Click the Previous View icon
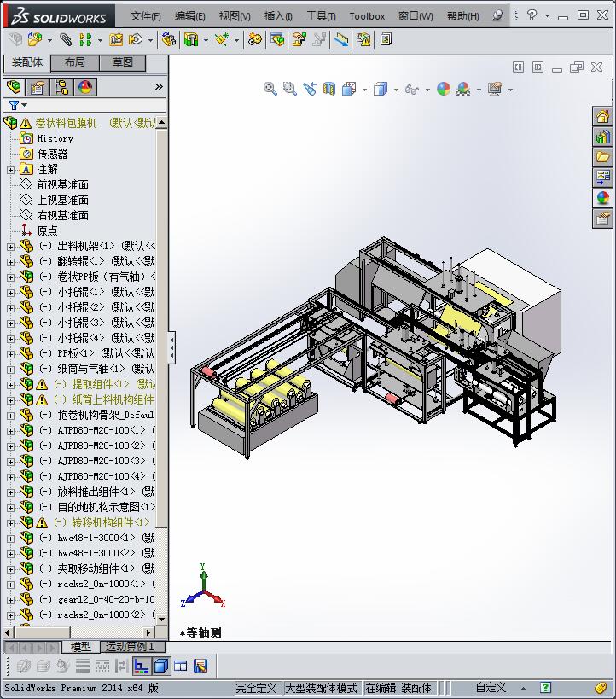Image resolution: width=616 pixels, height=699 pixels. pos(310,89)
